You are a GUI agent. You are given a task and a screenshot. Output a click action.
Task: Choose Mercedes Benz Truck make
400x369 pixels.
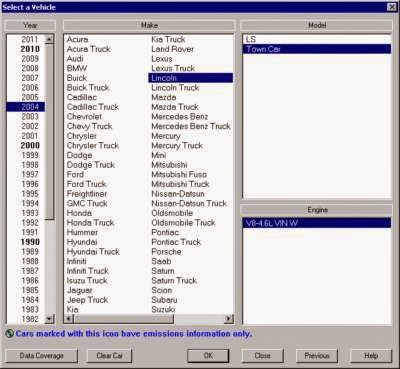pos(191,126)
